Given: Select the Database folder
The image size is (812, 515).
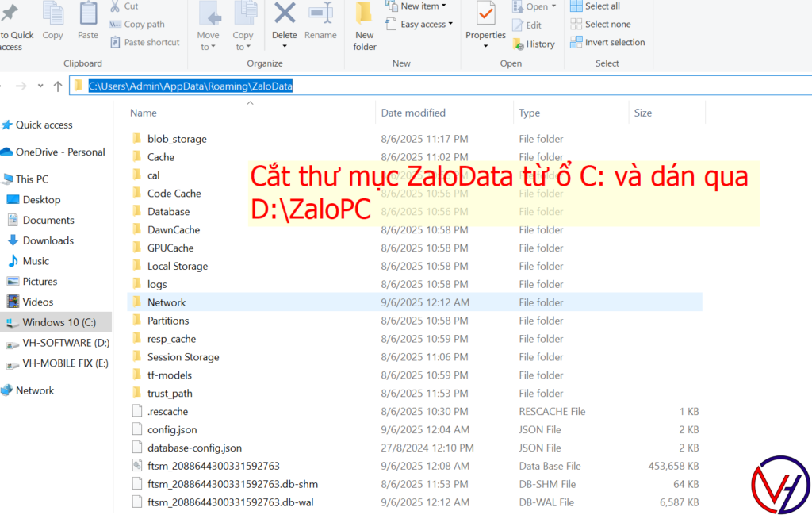Looking at the screenshot, I should pos(168,212).
